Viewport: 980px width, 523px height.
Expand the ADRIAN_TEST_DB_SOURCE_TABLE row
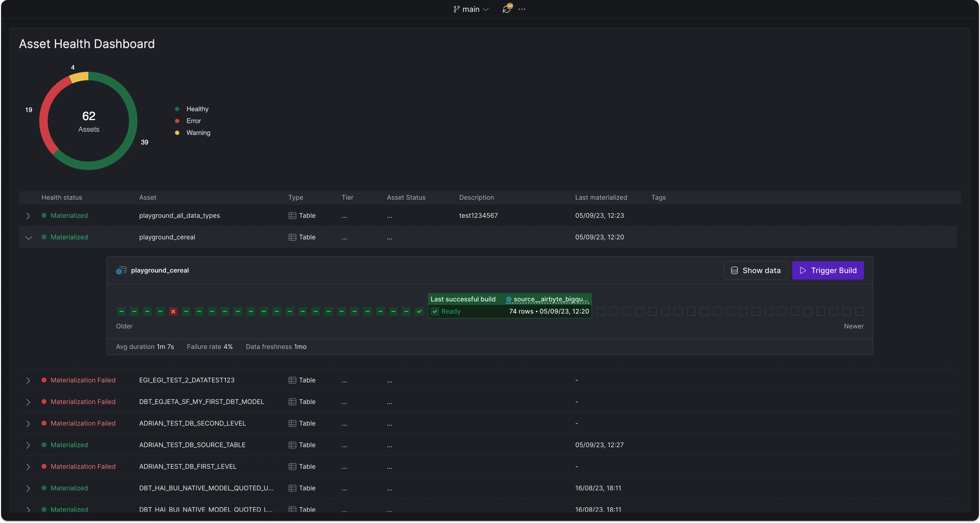coord(28,445)
